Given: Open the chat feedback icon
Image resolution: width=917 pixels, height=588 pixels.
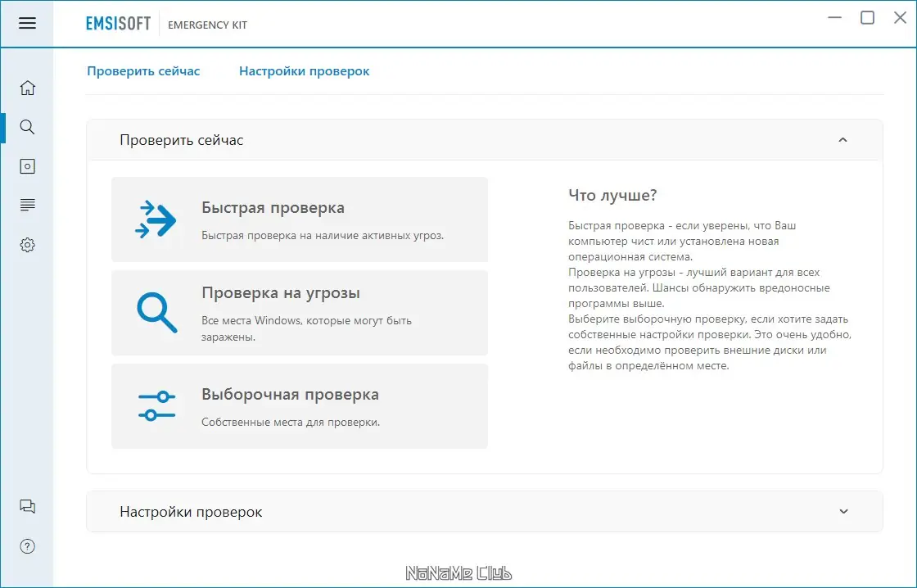Looking at the screenshot, I should (x=28, y=506).
